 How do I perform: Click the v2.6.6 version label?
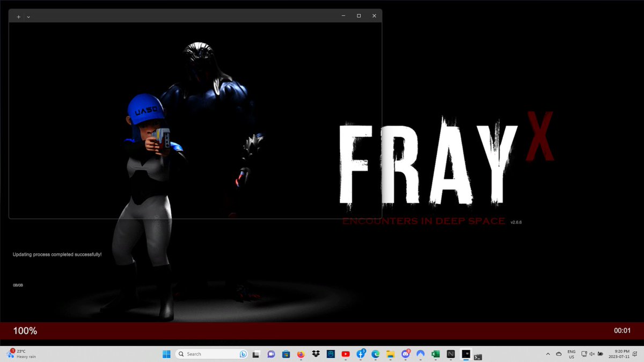point(516,222)
